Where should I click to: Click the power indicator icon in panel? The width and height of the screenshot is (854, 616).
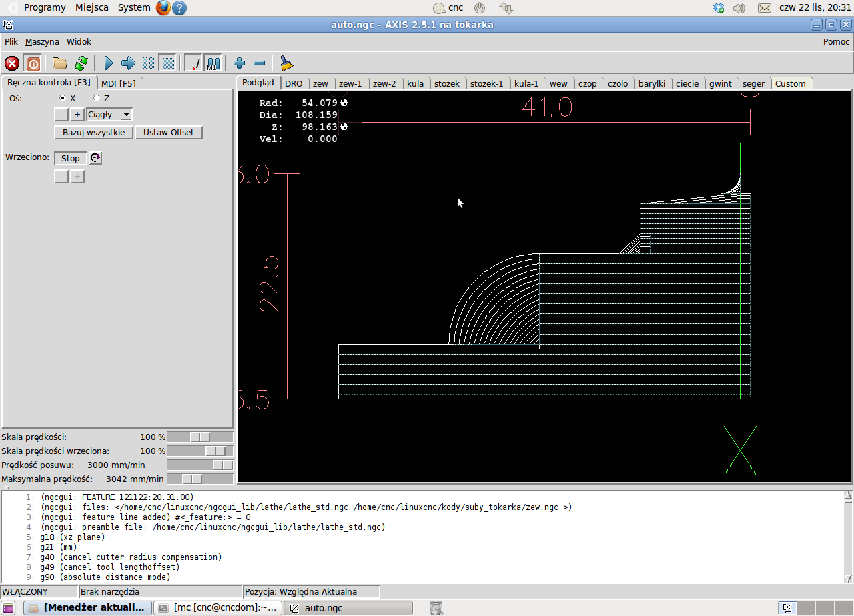point(480,8)
